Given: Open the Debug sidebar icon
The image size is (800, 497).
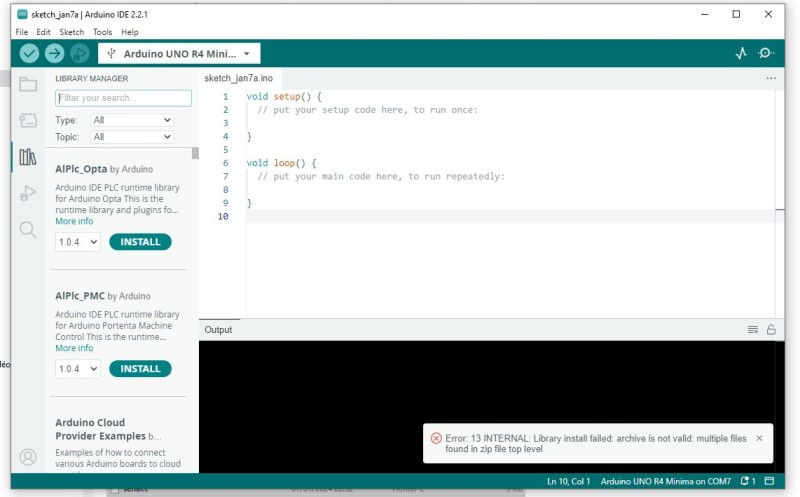Looking at the screenshot, I should 28,193.
